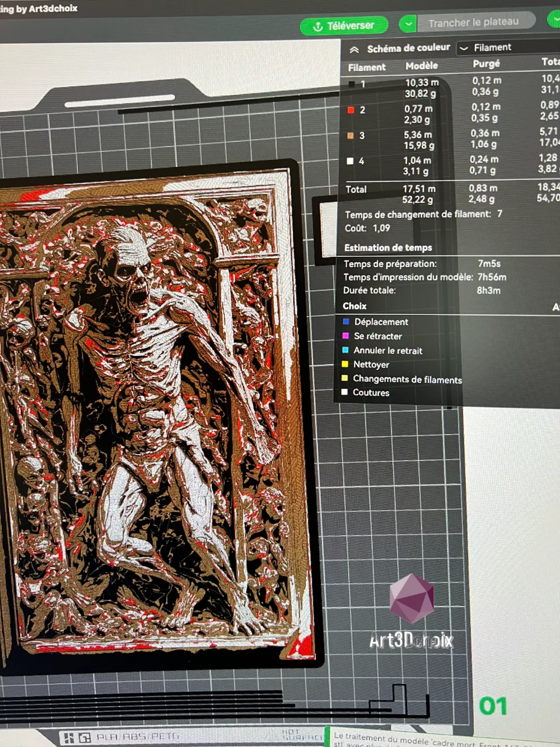
Task: Toggle the Se rétracter display checkbox
Action: tap(346, 336)
